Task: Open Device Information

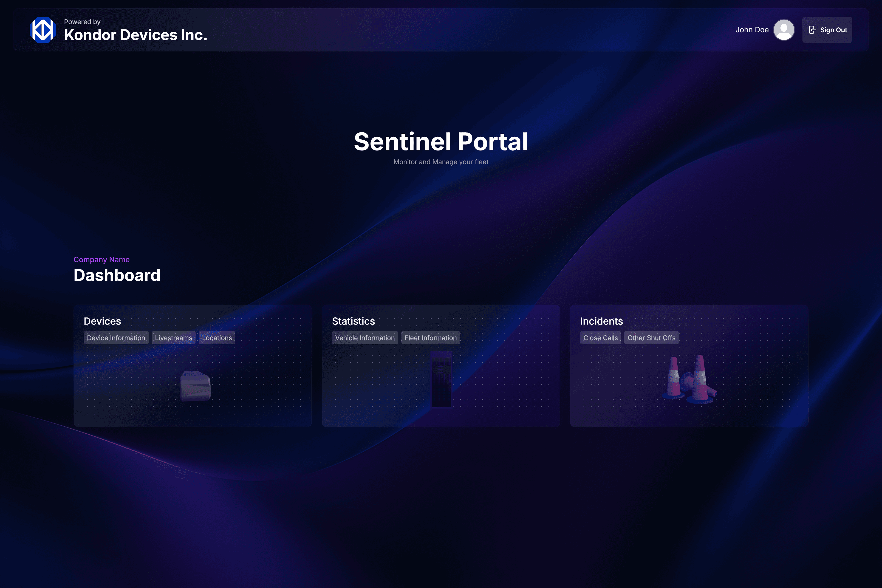Action: (x=116, y=337)
